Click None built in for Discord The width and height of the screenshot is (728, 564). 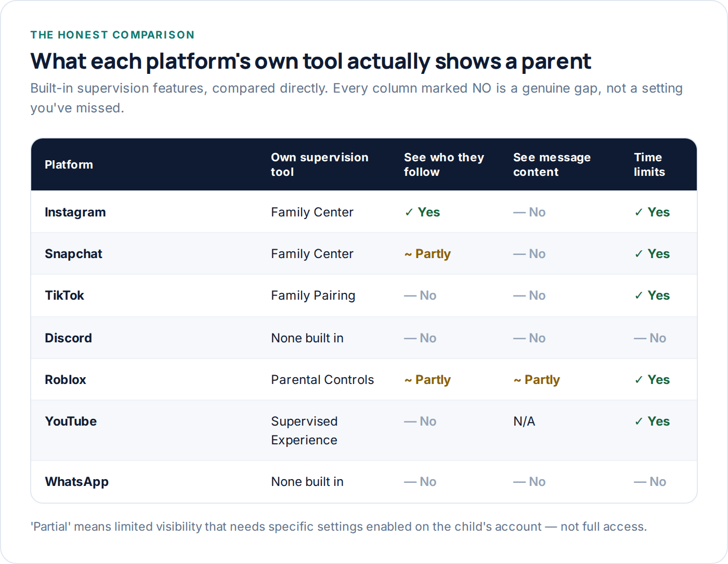[x=307, y=338]
